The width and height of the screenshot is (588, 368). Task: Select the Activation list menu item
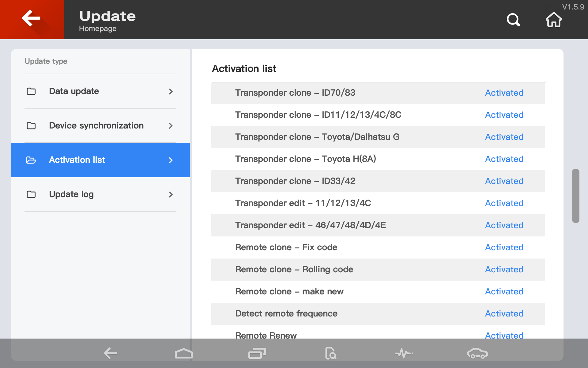(x=100, y=160)
